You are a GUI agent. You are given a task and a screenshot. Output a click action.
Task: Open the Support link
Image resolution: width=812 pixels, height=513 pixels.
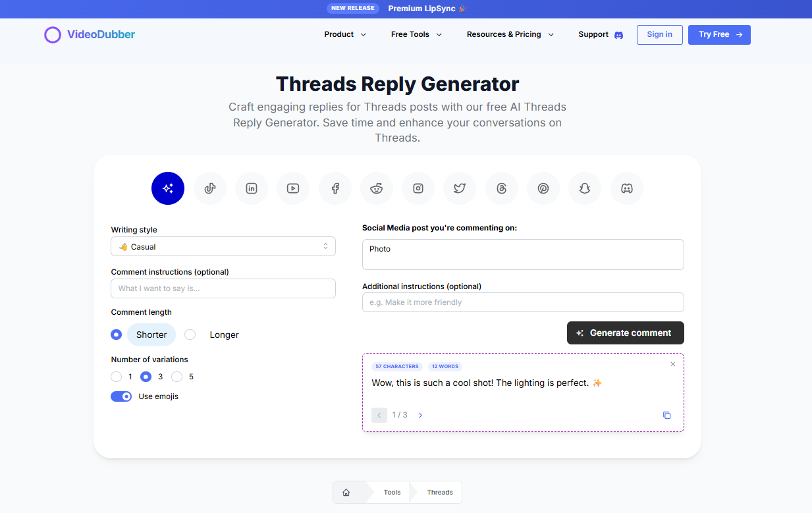tap(601, 34)
